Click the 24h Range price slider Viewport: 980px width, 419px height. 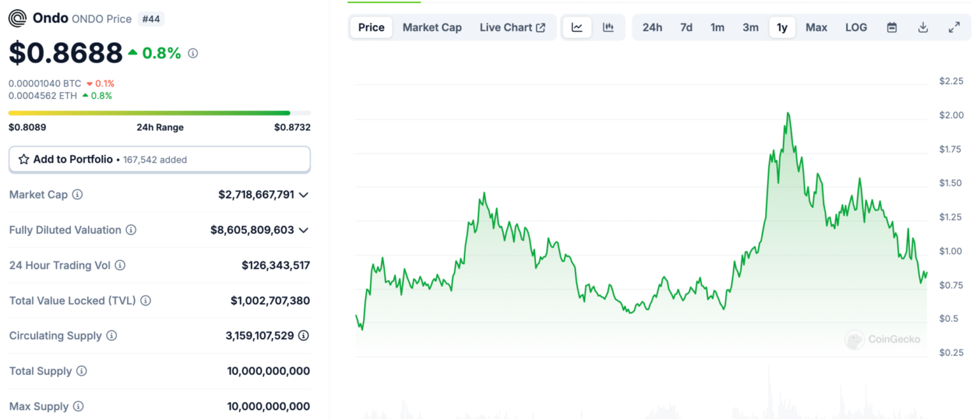[x=160, y=112]
